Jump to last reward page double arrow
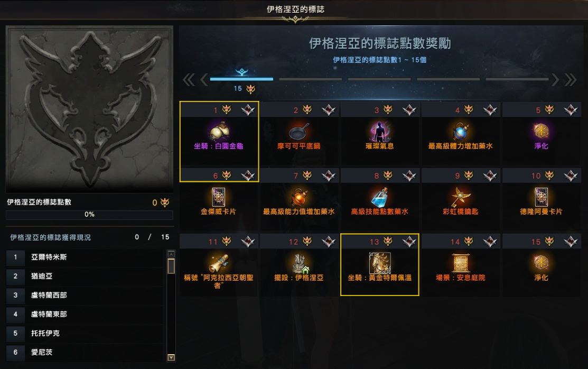 (x=571, y=80)
